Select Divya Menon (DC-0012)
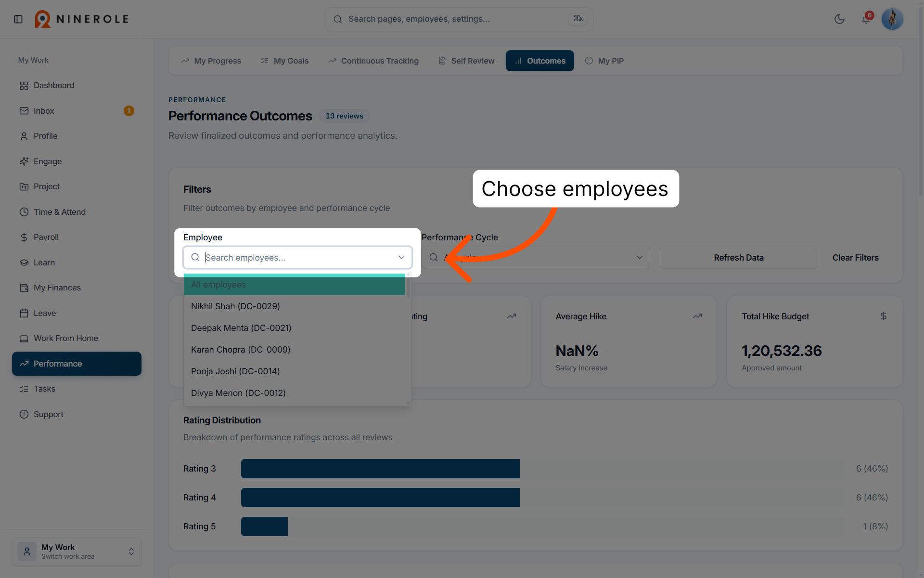The height and width of the screenshot is (578, 924). pos(295,393)
